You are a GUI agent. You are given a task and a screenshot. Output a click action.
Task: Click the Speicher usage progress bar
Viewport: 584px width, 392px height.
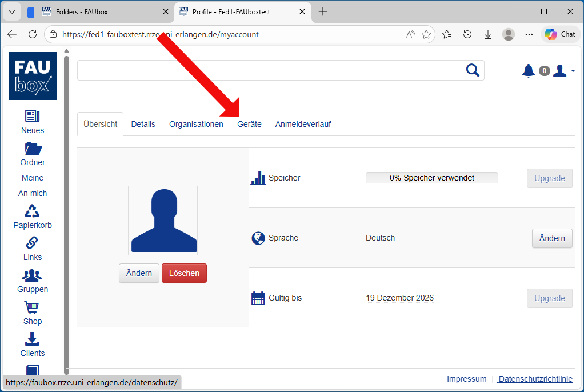tap(431, 178)
